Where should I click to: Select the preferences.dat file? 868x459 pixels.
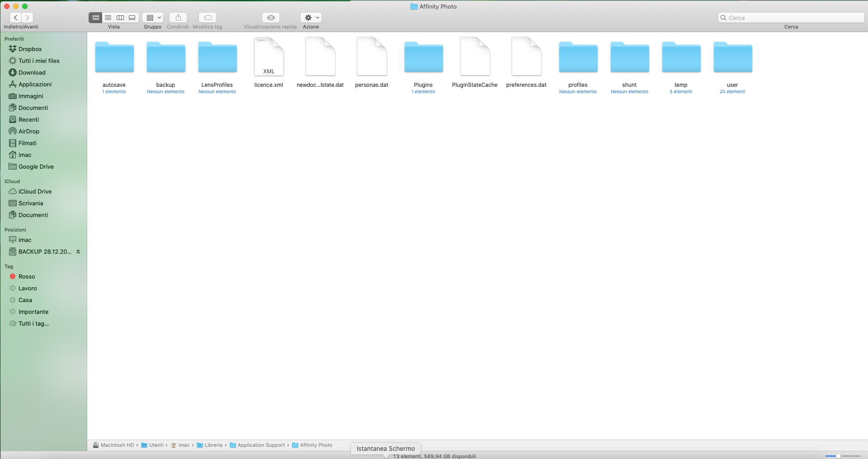tap(527, 57)
